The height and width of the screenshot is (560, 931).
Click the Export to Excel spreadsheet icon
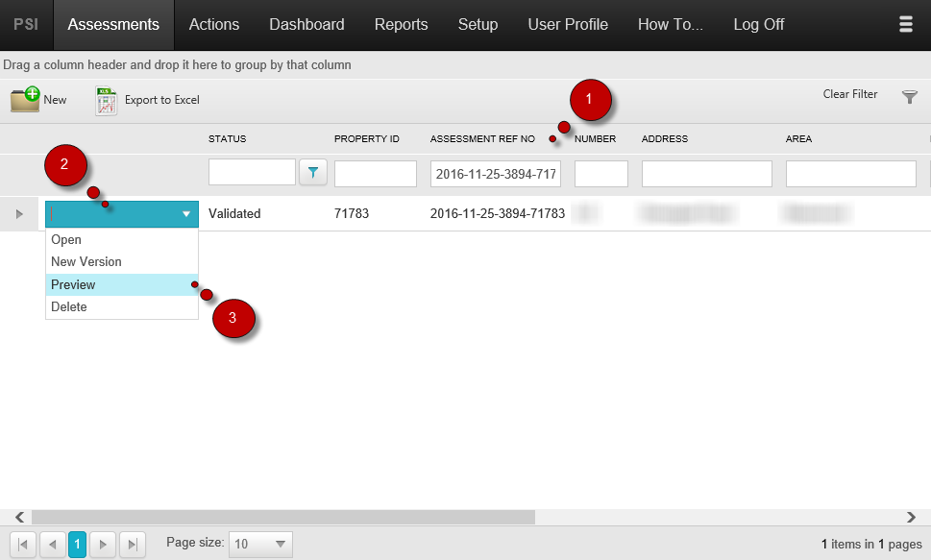[106, 100]
